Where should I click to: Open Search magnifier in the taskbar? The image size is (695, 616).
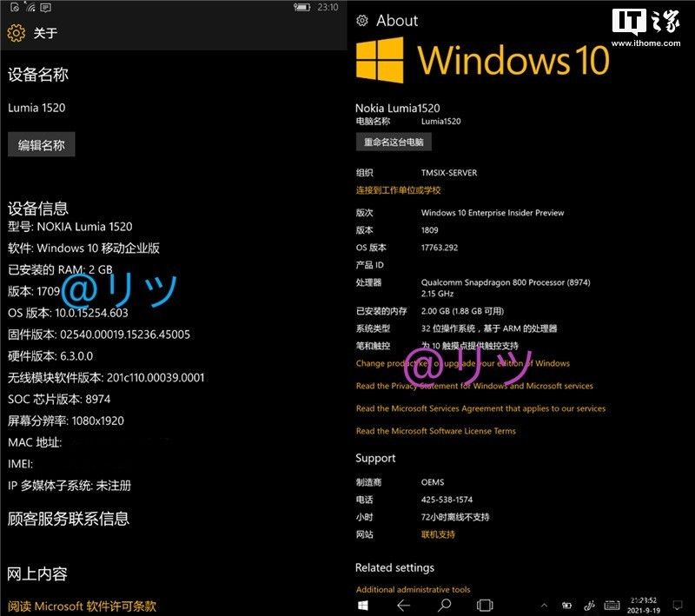(444, 605)
